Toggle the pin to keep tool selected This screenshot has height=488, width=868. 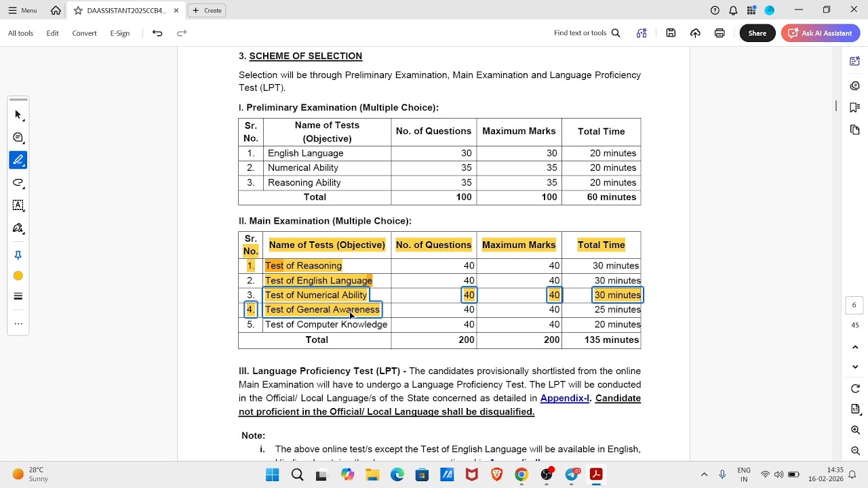coord(18,256)
